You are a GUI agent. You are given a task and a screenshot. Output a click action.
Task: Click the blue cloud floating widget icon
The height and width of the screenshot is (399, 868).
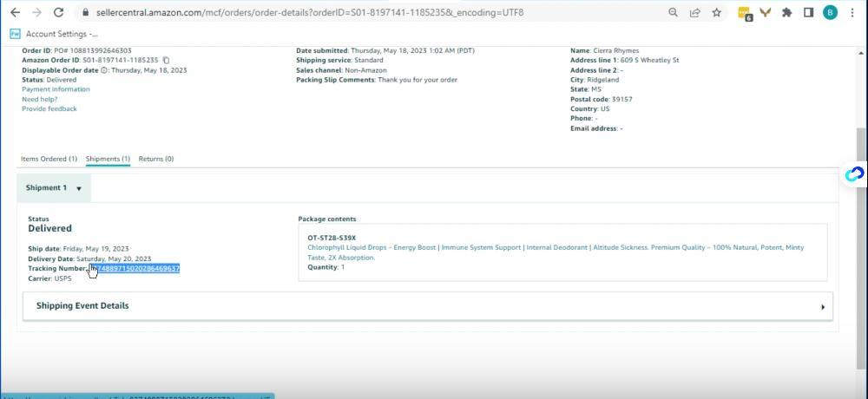pyautogui.click(x=855, y=174)
